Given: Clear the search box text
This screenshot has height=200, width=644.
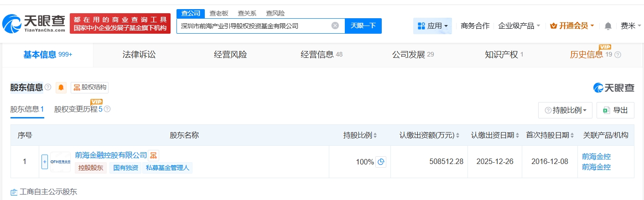Looking at the screenshot, I should pos(335,26).
